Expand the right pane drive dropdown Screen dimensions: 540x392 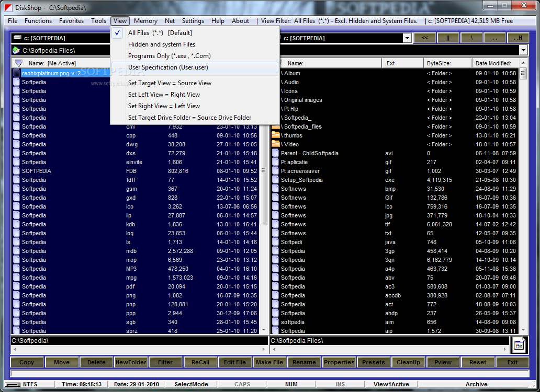pyautogui.click(x=407, y=38)
